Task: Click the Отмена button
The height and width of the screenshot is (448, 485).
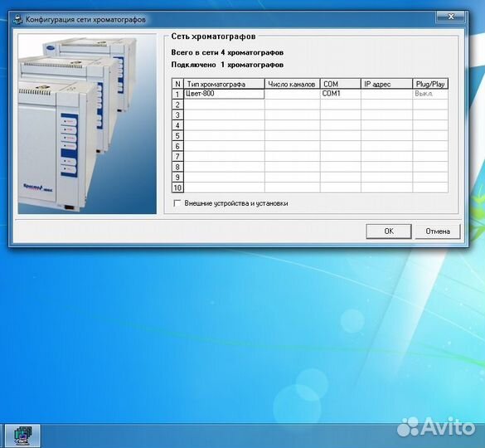Action: (x=438, y=231)
